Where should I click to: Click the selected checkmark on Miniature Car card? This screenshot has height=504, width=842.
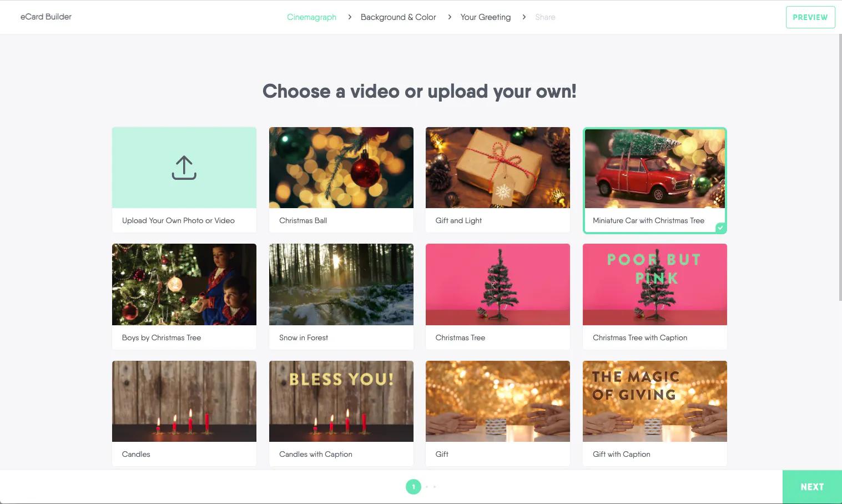pos(720,228)
